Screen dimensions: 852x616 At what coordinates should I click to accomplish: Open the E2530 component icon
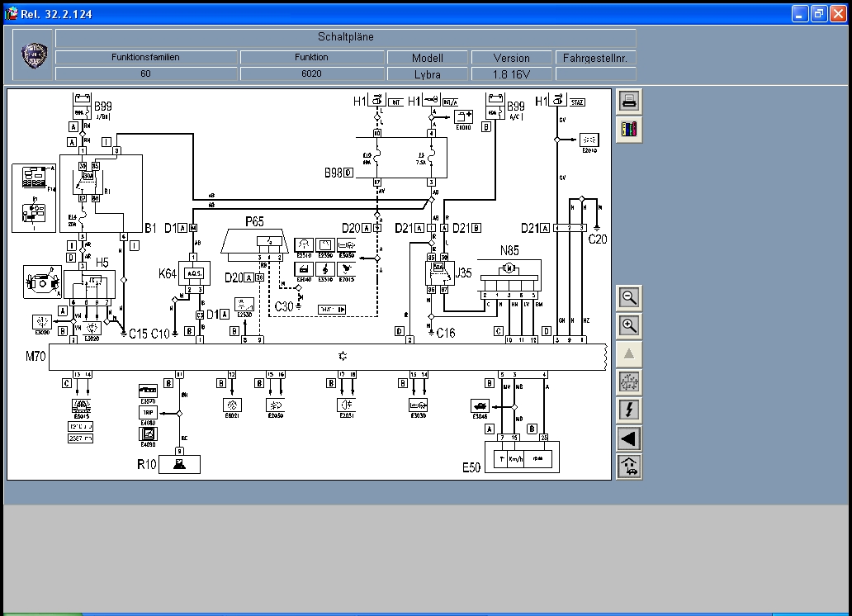coord(244,304)
